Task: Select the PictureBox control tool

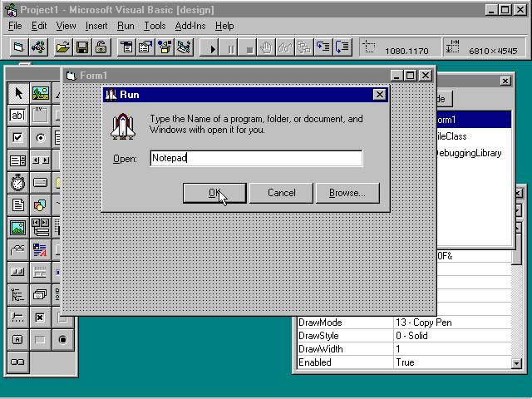Action: pos(40,93)
